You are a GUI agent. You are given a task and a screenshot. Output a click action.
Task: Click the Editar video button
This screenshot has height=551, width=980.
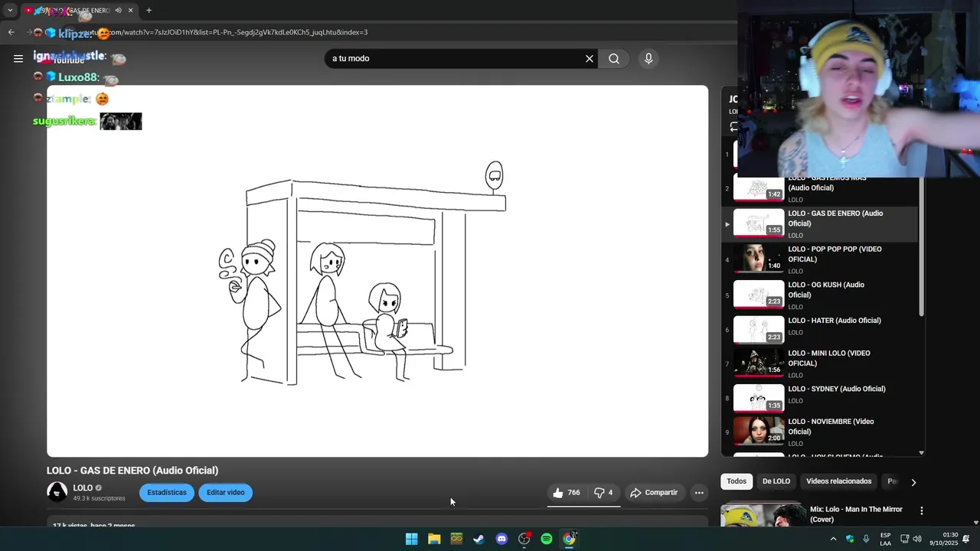(x=226, y=493)
